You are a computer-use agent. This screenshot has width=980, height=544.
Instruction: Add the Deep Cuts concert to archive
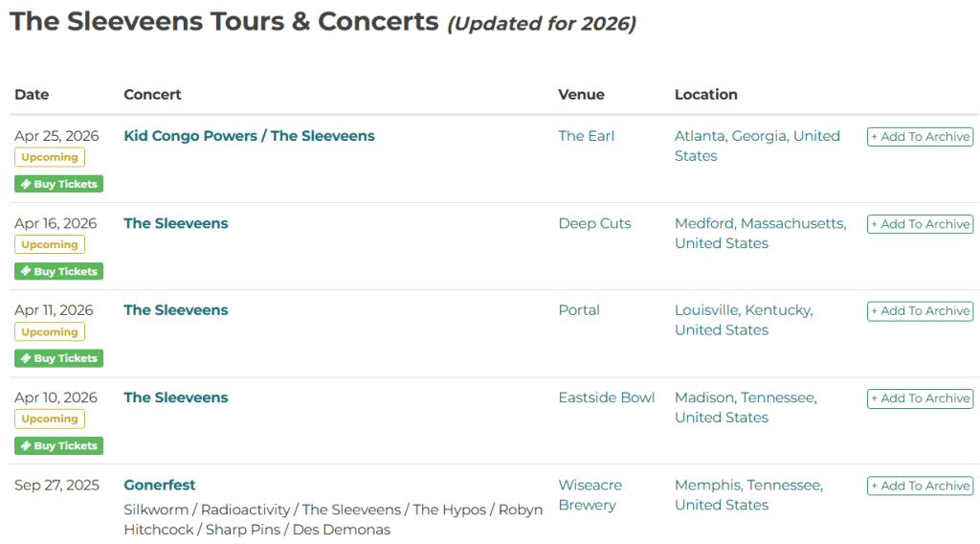pos(920,224)
